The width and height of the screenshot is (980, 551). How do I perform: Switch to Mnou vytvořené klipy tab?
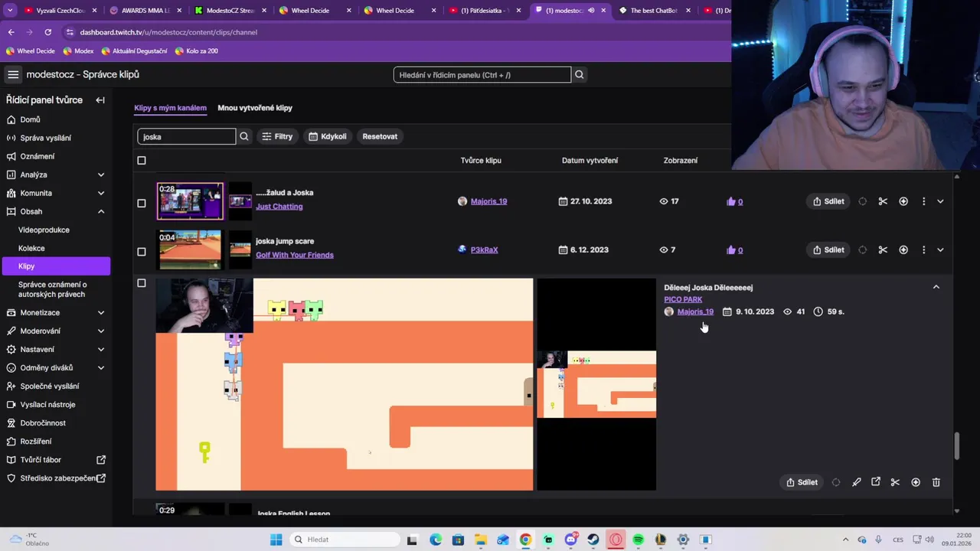(x=255, y=108)
